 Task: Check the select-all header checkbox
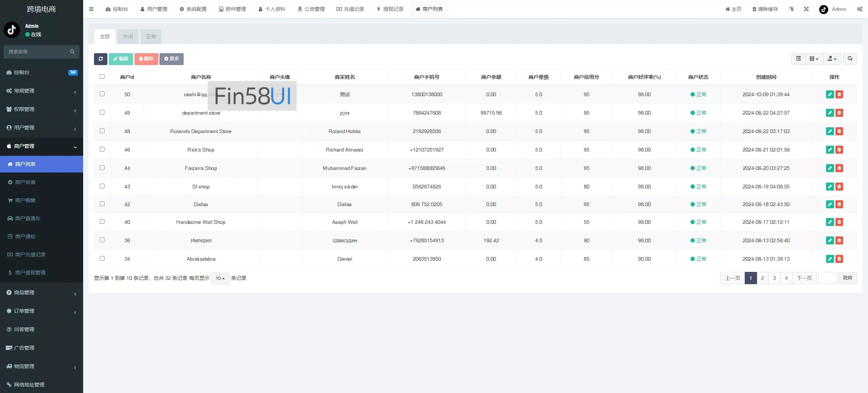click(x=102, y=77)
